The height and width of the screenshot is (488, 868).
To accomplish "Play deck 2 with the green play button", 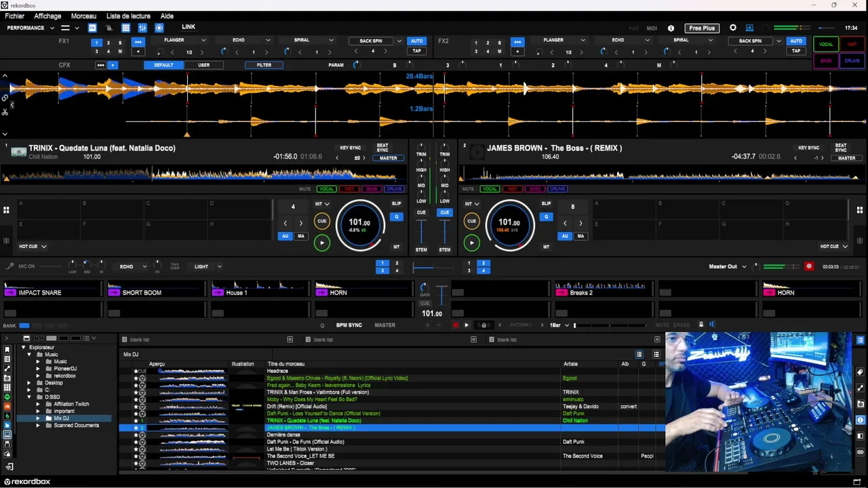I will tap(472, 242).
